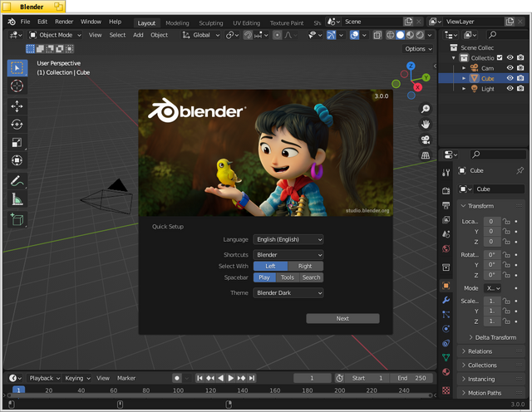Toggle lock for Location X
Image resolution: width=532 pixels, height=412 pixels.
506,222
